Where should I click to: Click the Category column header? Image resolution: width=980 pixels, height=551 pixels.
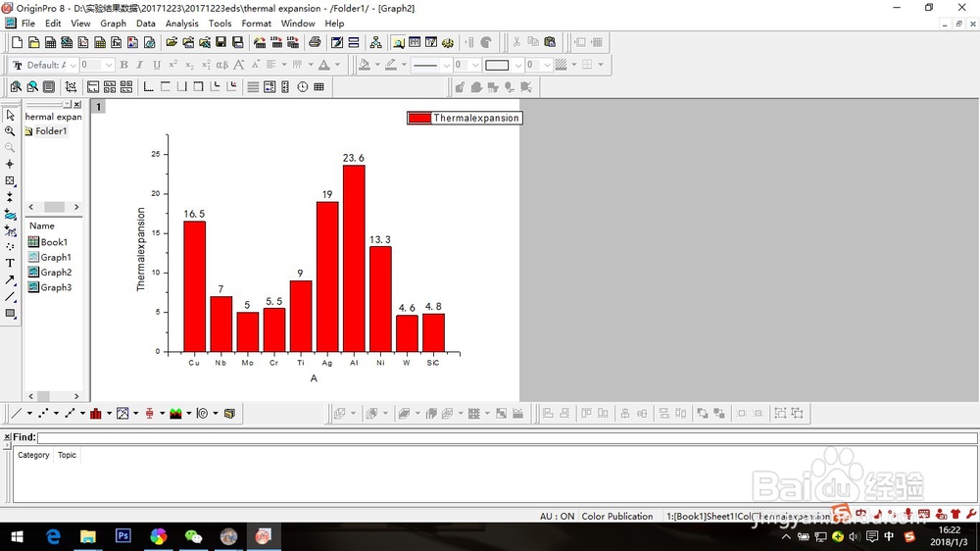point(33,455)
